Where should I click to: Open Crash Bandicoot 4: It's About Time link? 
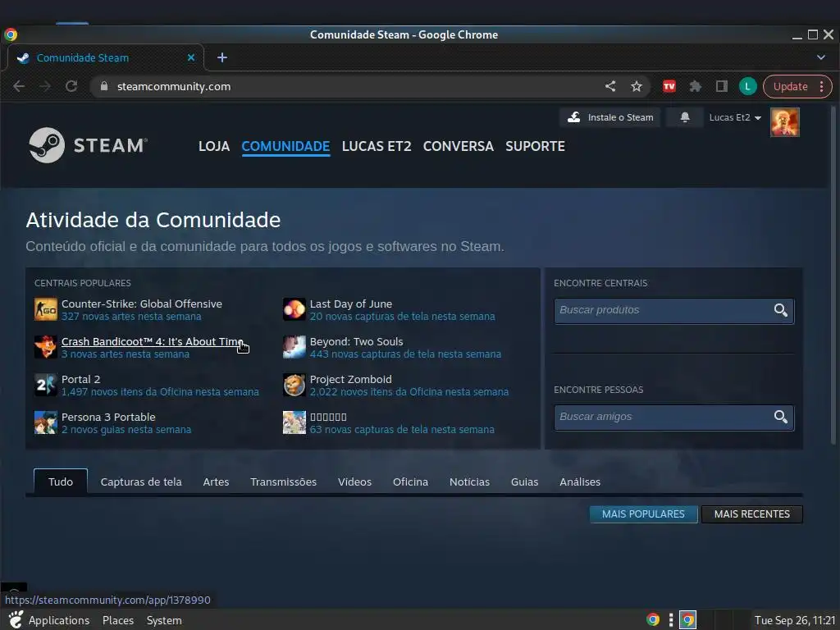coord(152,341)
